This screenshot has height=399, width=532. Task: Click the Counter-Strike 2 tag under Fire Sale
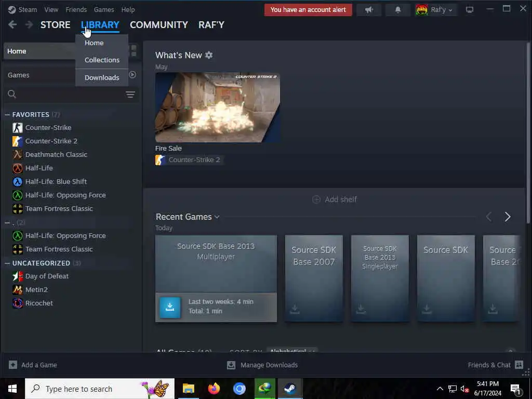point(189,160)
